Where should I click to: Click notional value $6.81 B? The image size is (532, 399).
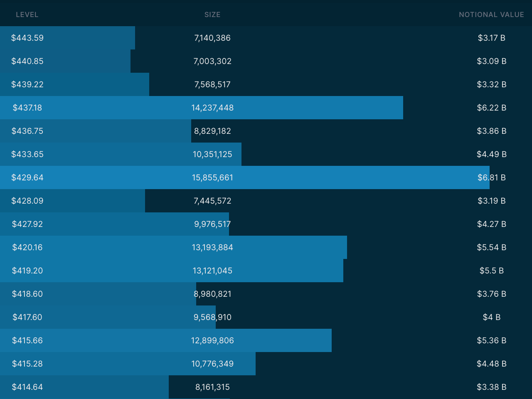point(492,177)
